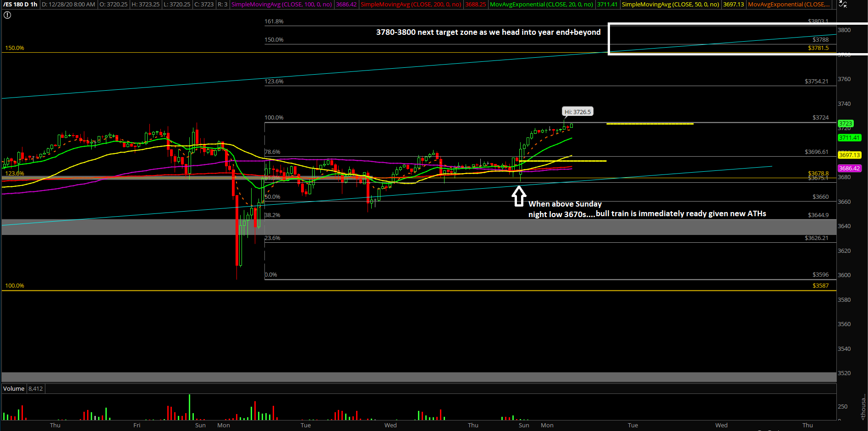868x431 pixels.
Task: Select SimpleMovingAvg (CLOSE, 100, 0, no) study label
Action: click(x=281, y=4)
